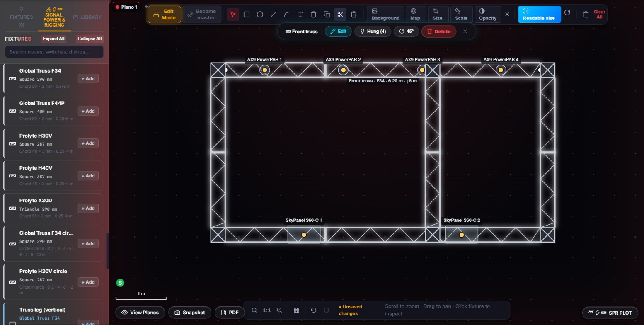The width and height of the screenshot is (644, 325).
Task: Click the Prolyte X30D truss icon
Action: coord(12,209)
